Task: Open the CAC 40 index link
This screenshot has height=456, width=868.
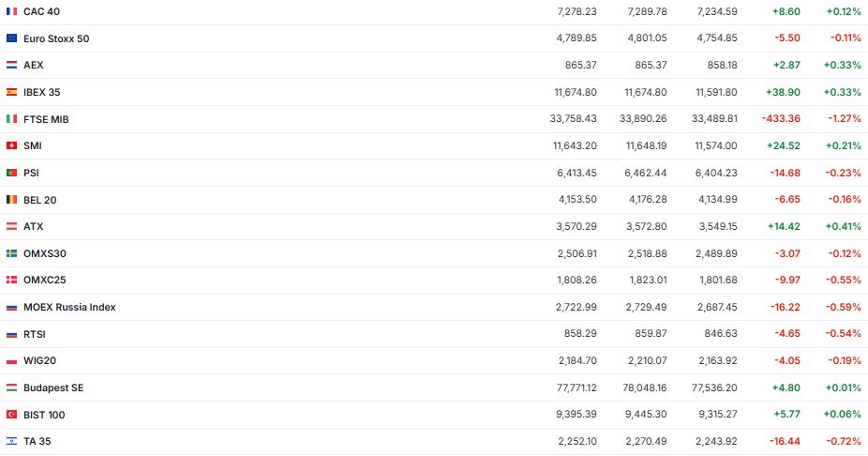Action: (41, 11)
